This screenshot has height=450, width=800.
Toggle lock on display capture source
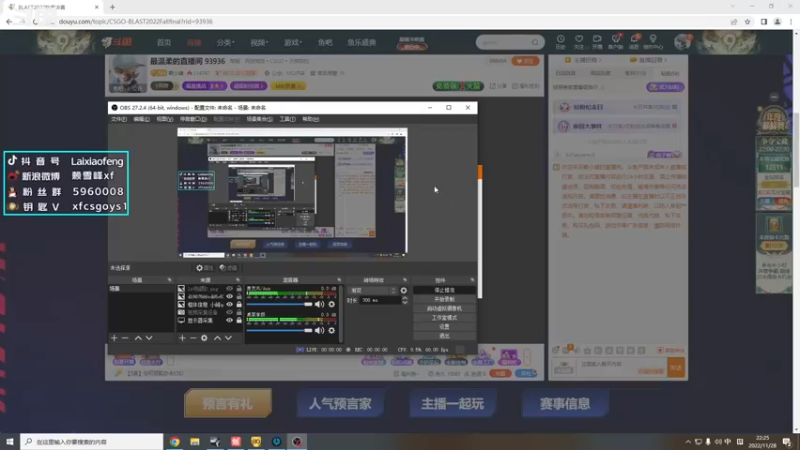pos(239,320)
